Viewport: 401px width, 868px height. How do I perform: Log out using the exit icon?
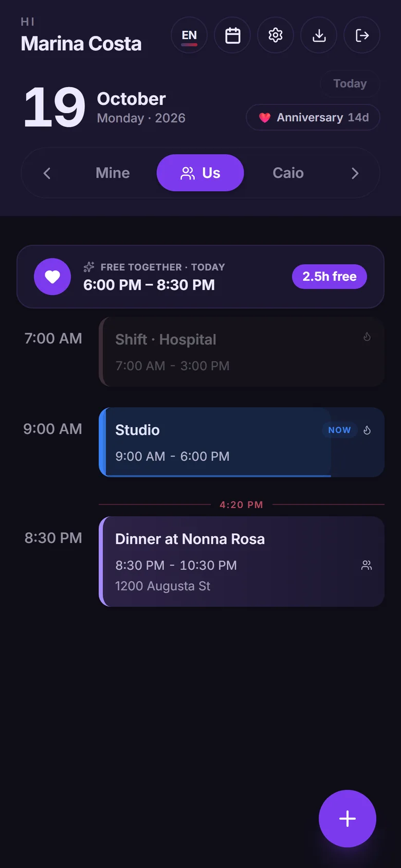point(362,35)
